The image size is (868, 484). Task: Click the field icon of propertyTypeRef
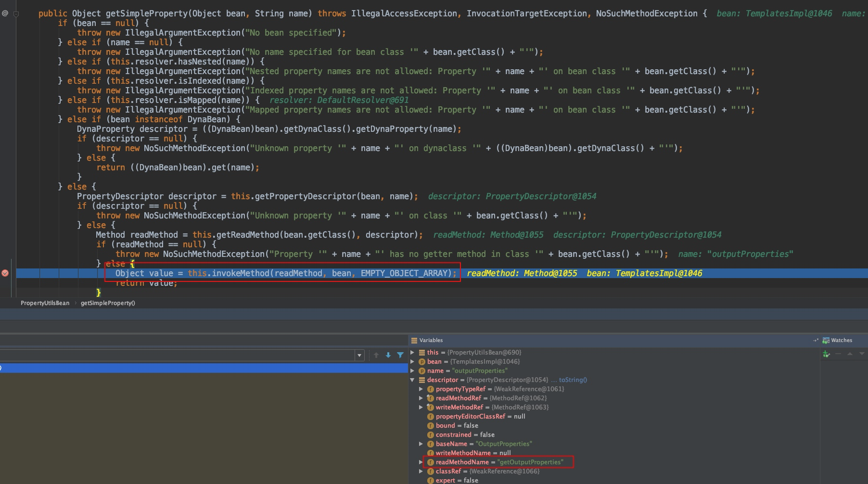pos(431,389)
